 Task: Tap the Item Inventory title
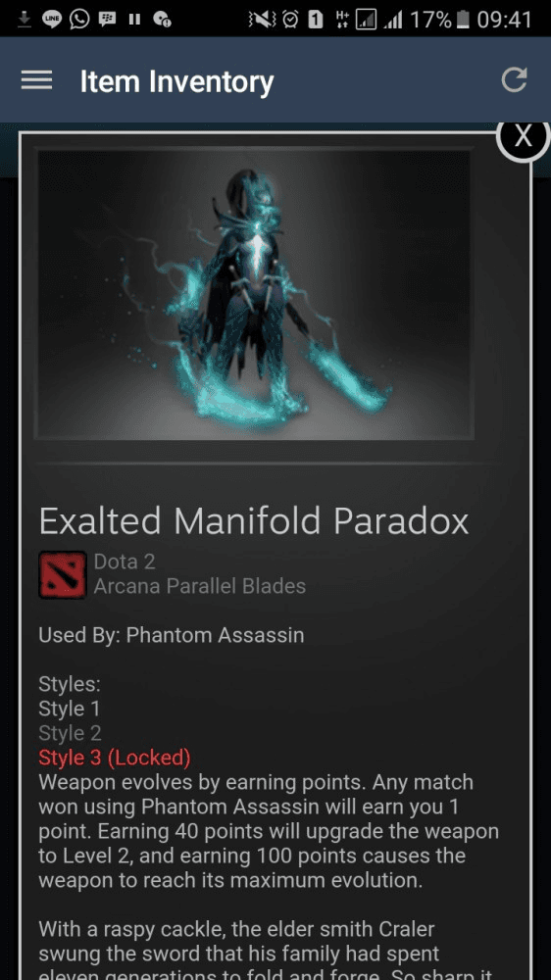177,82
